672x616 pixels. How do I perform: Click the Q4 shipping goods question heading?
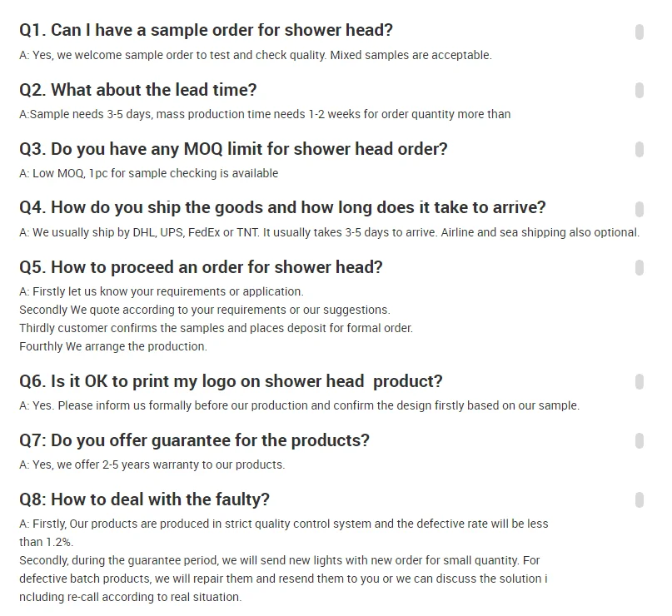(282, 208)
